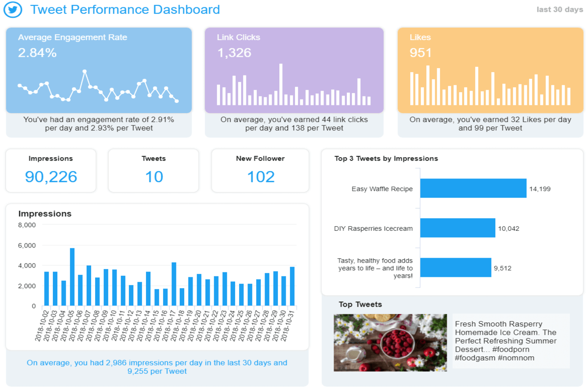Click the Twitter bird logo icon
Image resolution: width=588 pixels, height=392 pixels.
(x=12, y=10)
